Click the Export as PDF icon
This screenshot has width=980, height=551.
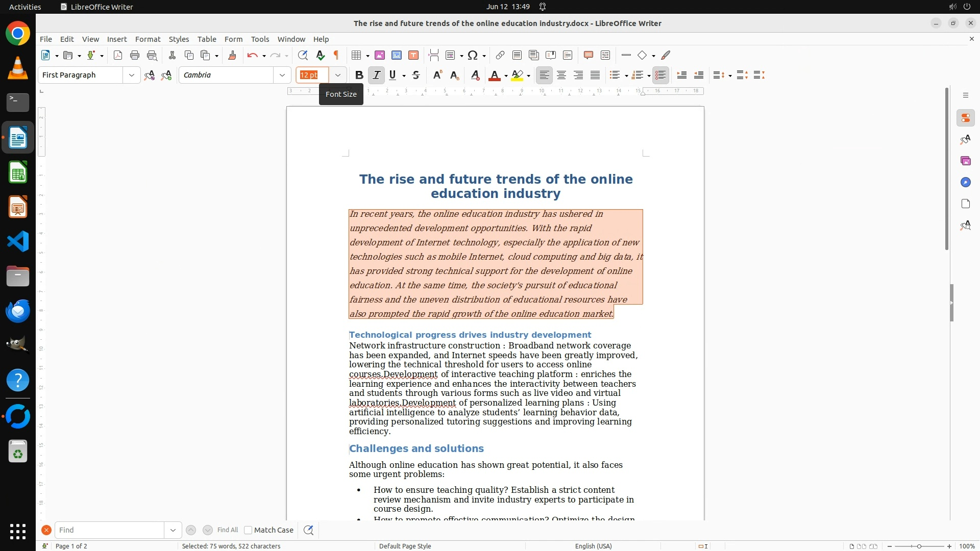pyautogui.click(x=118, y=56)
